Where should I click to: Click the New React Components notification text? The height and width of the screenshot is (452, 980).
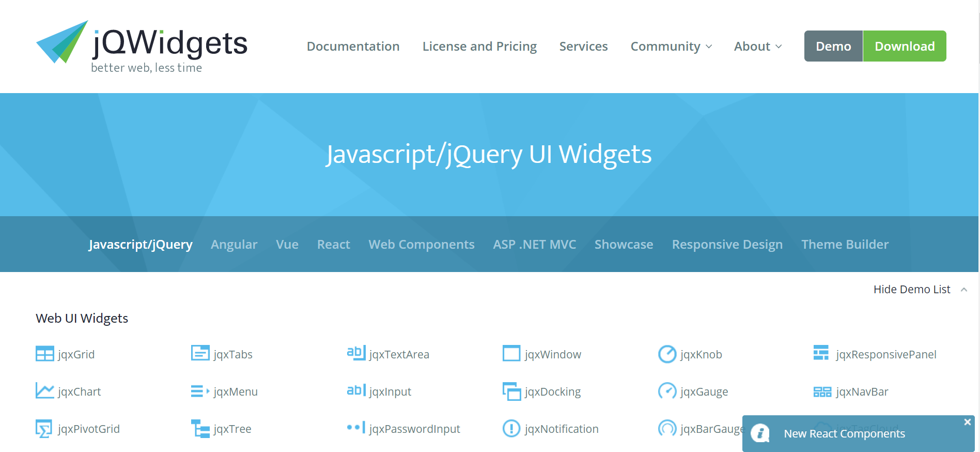844,433
